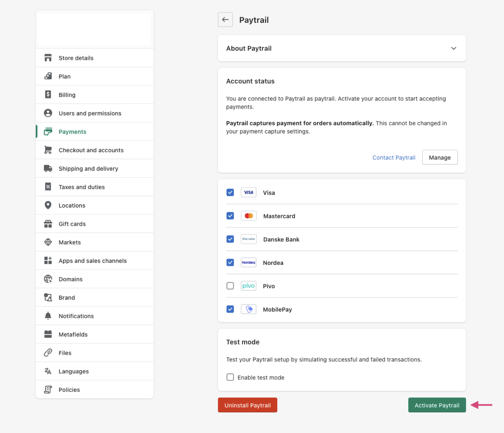Image resolution: width=504 pixels, height=433 pixels.
Task: Click the Store details storefront icon
Action: 48,58
